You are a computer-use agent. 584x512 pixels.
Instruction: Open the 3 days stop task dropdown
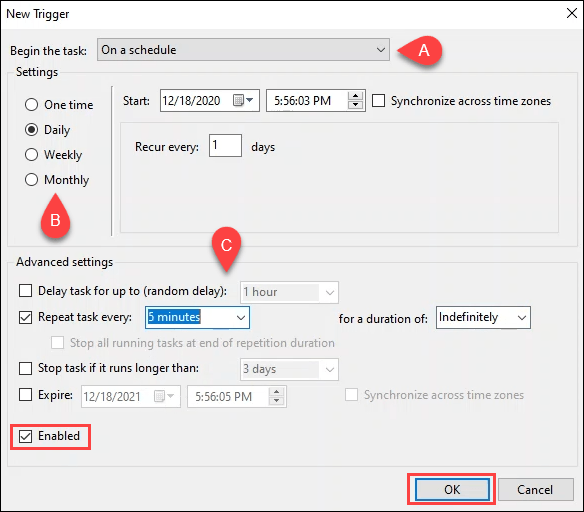[x=289, y=369]
